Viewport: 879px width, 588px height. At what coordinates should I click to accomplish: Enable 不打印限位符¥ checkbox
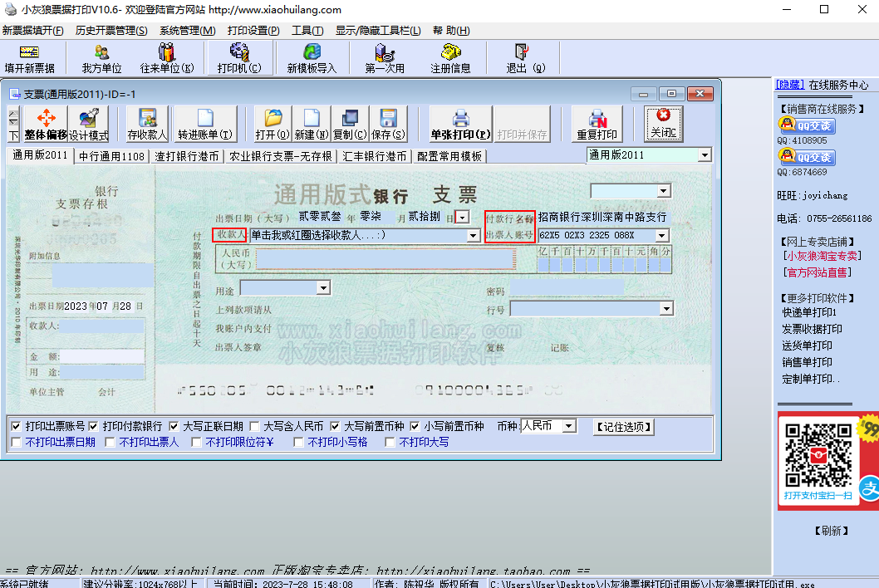click(x=196, y=443)
